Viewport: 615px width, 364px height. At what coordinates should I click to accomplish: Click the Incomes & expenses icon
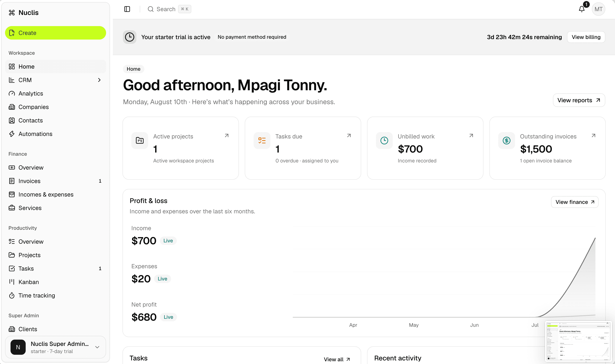coord(12,194)
